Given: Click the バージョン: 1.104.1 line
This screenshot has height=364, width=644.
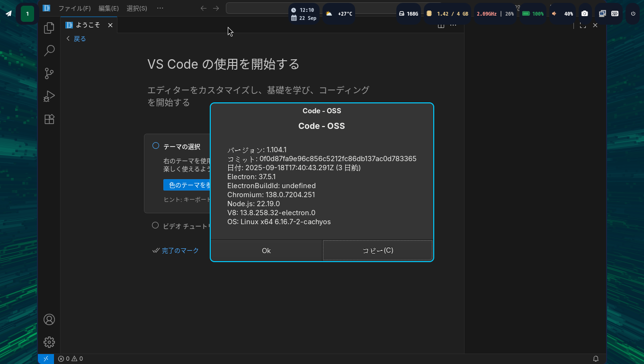Looking at the screenshot, I should pyautogui.click(x=257, y=150).
